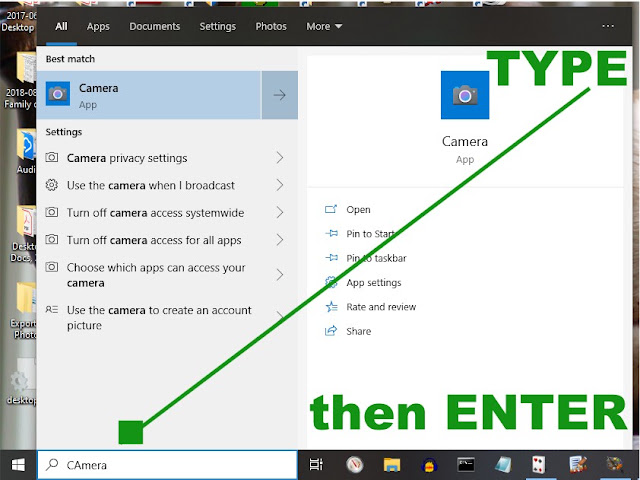Click the magnifier icon in the search box
This screenshot has height=480, width=640.
pos(52,464)
